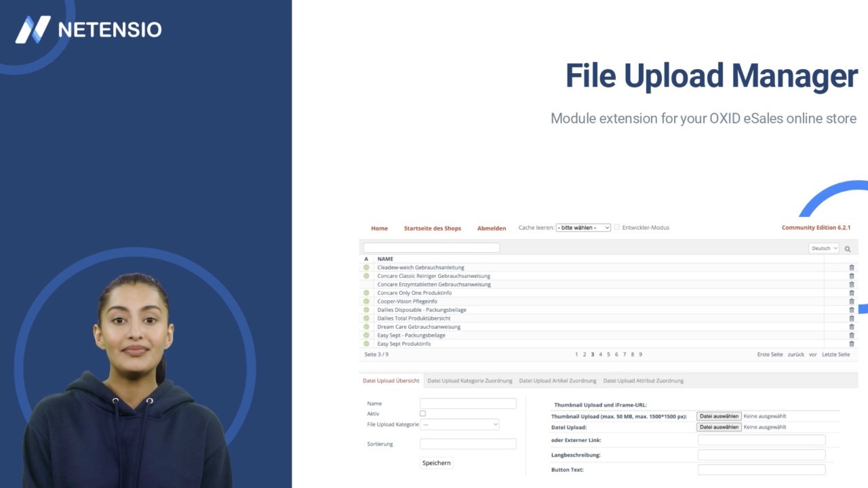Screen dimensions: 868x488
Task: Remove Concare Enzymtabletten Gebrauchsanweisung with trash icon
Action: [x=852, y=285]
